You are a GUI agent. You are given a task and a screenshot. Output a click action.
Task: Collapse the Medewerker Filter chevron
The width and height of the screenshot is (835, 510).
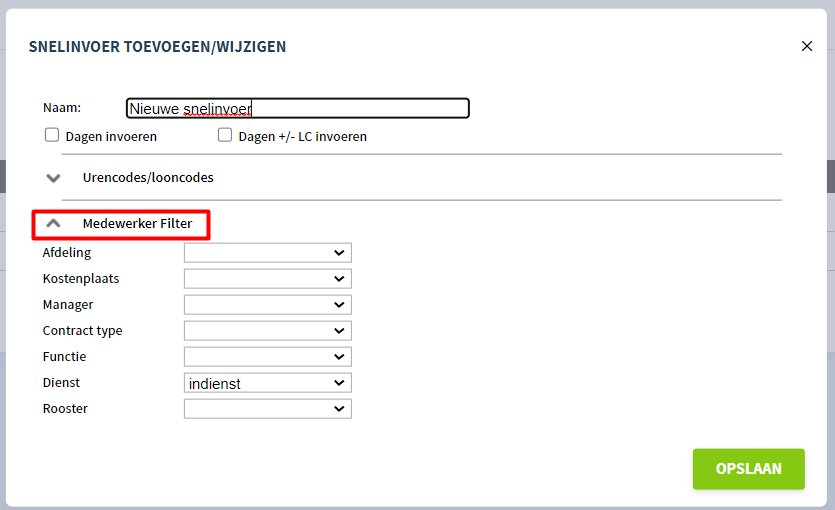pos(53,224)
